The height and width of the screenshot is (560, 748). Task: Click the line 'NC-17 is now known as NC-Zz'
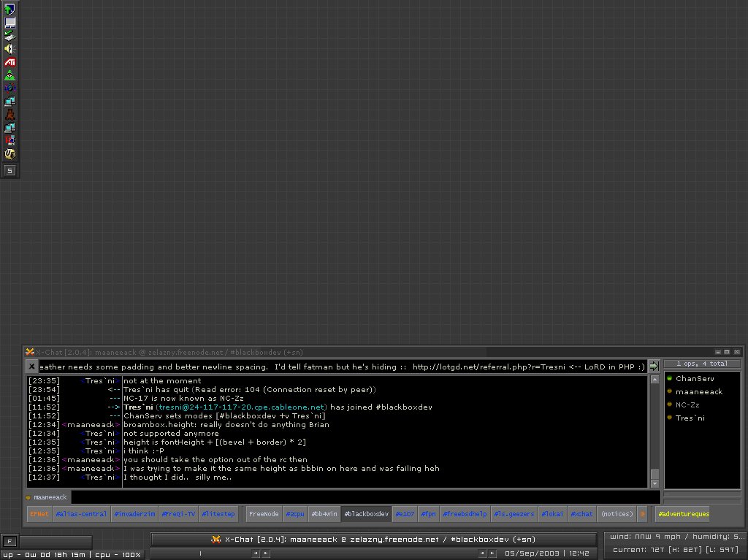[x=183, y=399]
